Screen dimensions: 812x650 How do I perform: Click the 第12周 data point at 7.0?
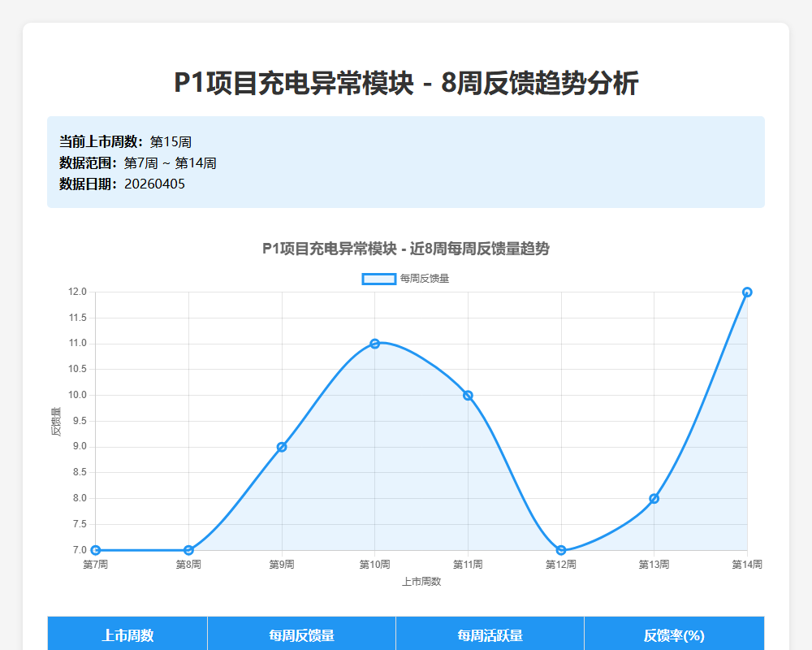(x=561, y=550)
